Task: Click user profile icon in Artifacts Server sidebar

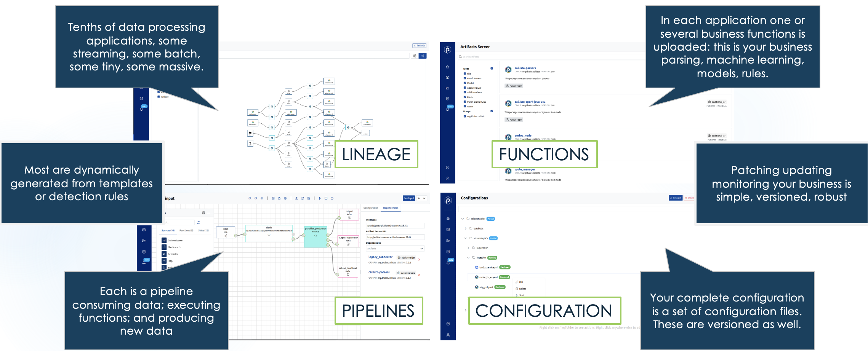Action: (x=448, y=178)
